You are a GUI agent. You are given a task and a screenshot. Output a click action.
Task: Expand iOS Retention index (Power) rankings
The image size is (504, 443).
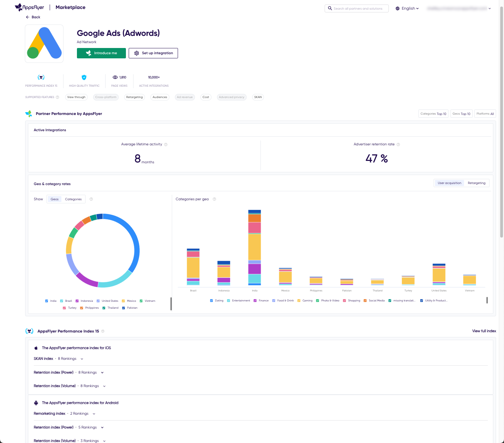[102, 373]
